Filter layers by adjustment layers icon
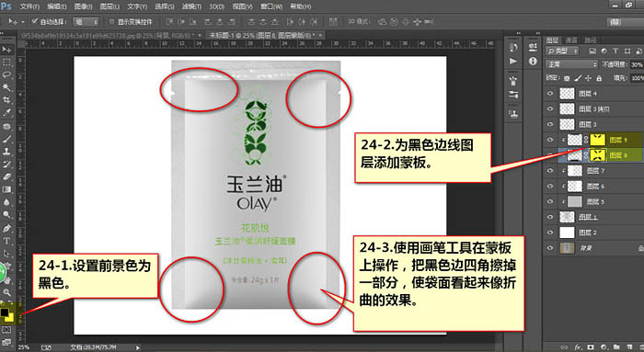 [x=604, y=51]
